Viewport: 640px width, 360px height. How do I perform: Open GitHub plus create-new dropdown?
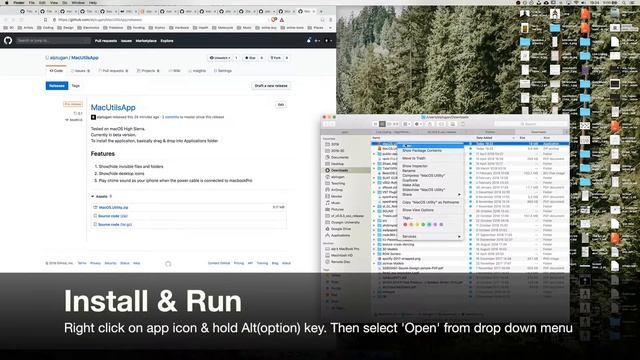pos(317,40)
